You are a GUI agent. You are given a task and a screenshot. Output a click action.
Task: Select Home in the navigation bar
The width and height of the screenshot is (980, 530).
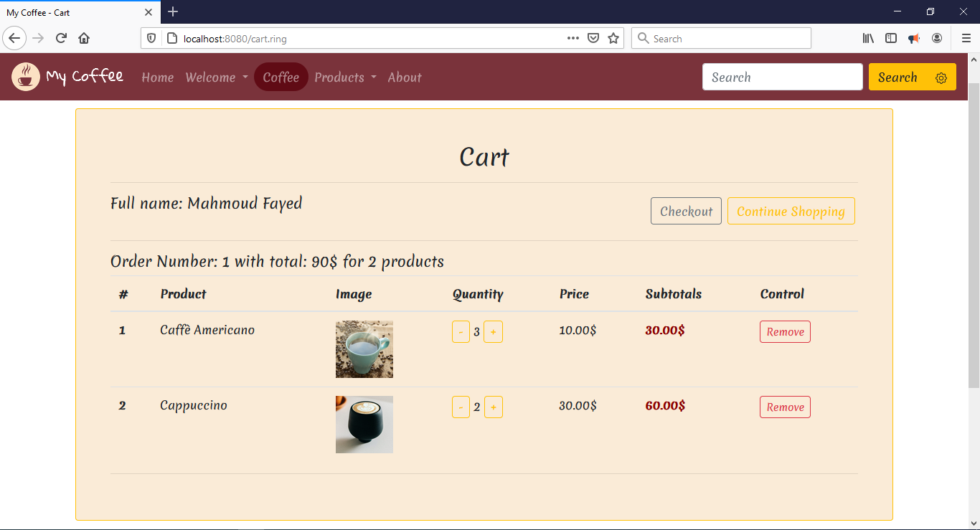point(157,77)
